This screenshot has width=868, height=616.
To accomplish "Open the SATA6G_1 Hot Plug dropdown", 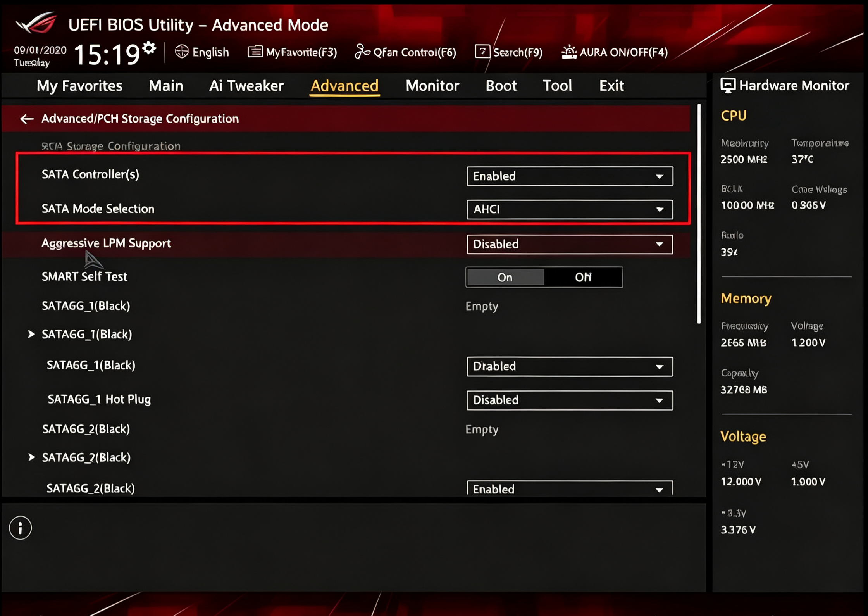I will point(570,400).
